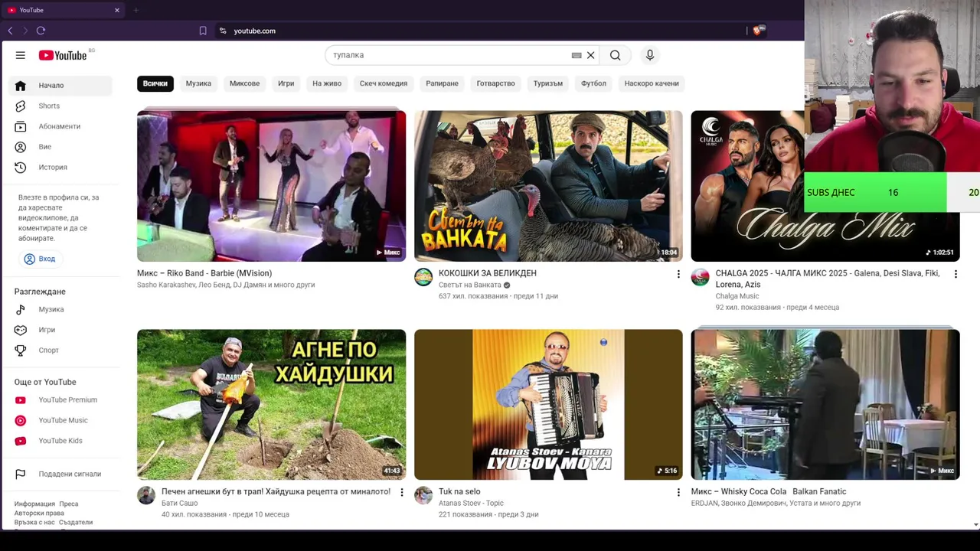Open Whisky Coca Cola mix thumbnail
The image size is (980, 551).
825,405
